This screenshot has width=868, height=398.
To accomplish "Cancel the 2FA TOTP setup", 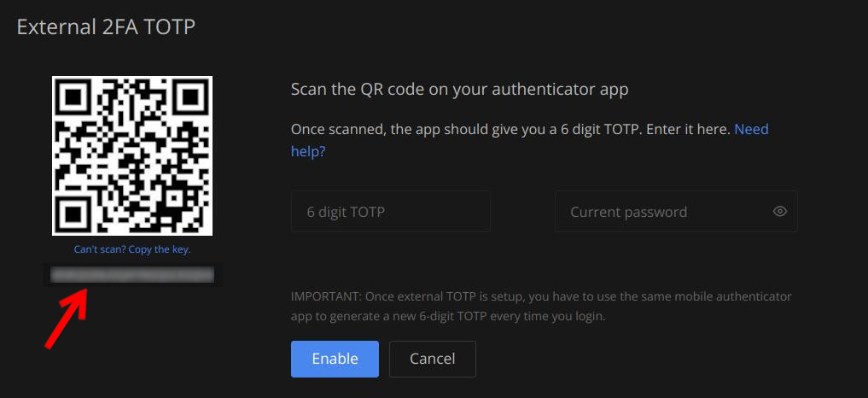I will (433, 359).
